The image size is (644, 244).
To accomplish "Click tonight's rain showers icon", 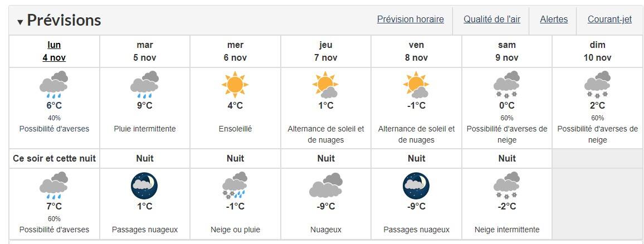I will coord(54,186).
